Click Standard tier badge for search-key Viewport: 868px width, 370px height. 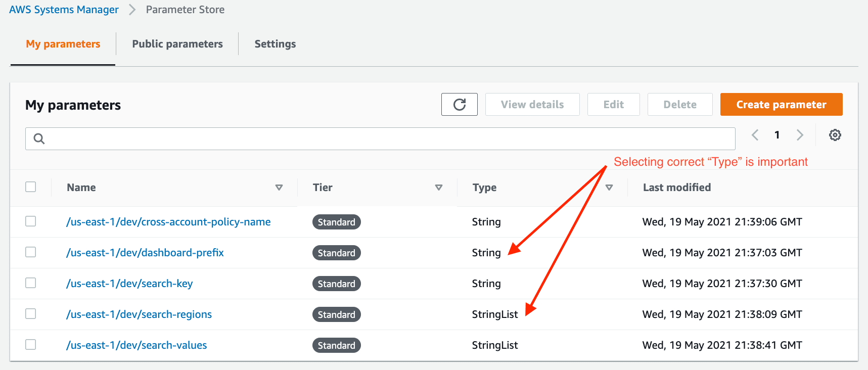pyautogui.click(x=337, y=284)
